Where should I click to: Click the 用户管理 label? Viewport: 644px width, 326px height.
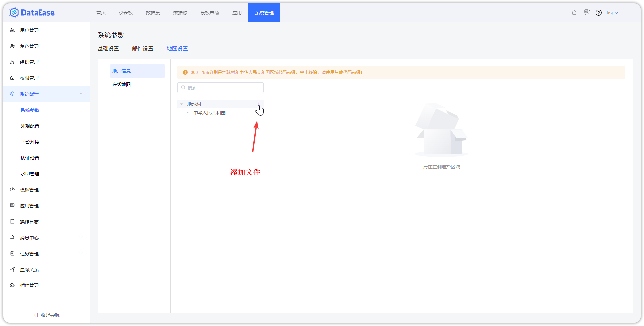tap(29, 30)
